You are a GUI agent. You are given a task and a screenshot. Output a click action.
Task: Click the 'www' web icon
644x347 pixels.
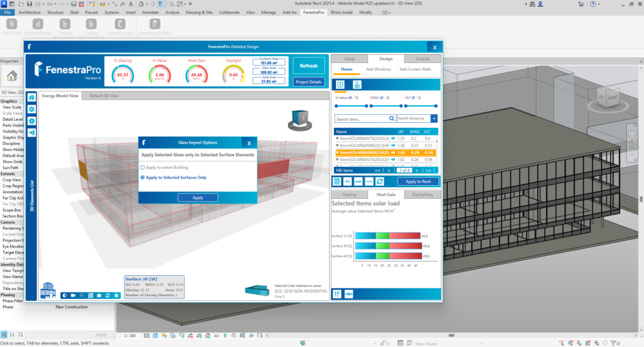click(x=369, y=181)
